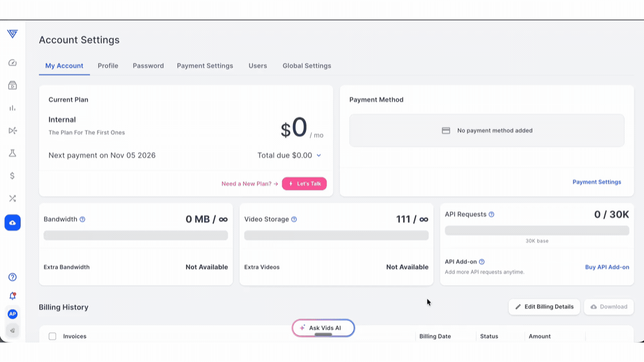
Task: Open the Payment Settings tab
Action: (x=205, y=66)
